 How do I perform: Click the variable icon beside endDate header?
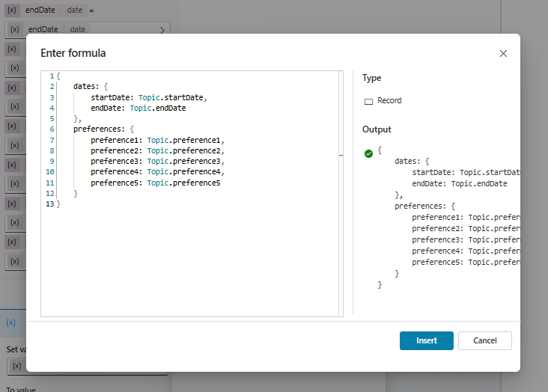click(x=11, y=10)
